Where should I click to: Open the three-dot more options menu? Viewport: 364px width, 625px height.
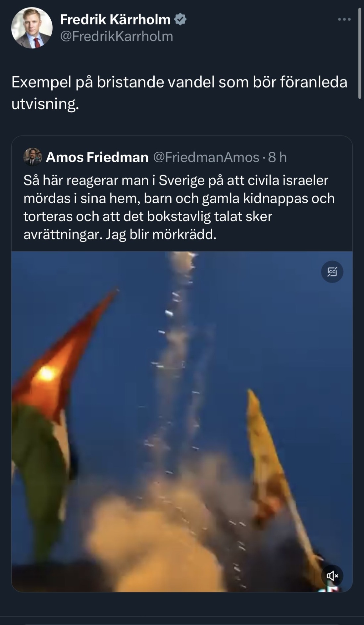click(344, 20)
